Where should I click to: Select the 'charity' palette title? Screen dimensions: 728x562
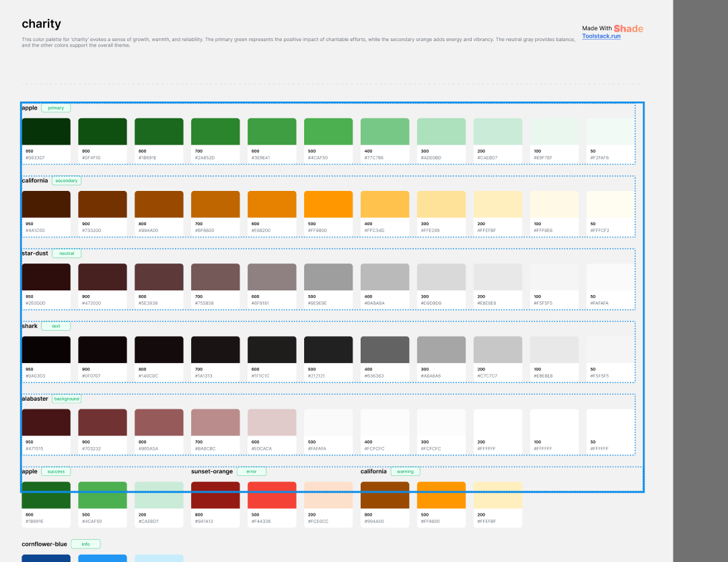[x=41, y=24]
